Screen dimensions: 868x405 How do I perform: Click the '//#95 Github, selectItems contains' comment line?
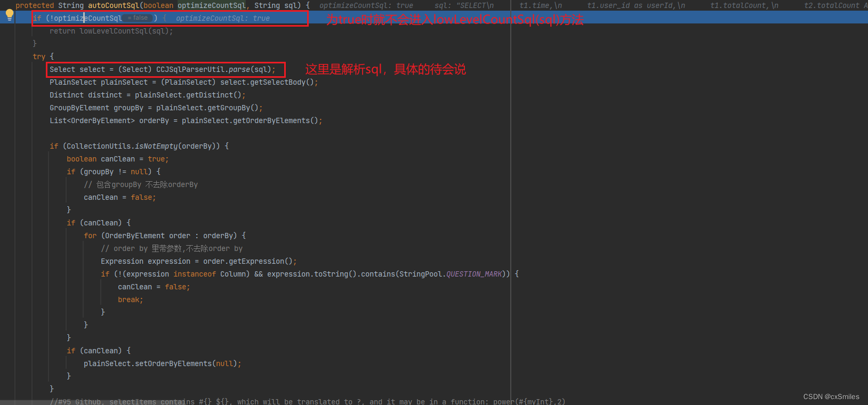308,401
